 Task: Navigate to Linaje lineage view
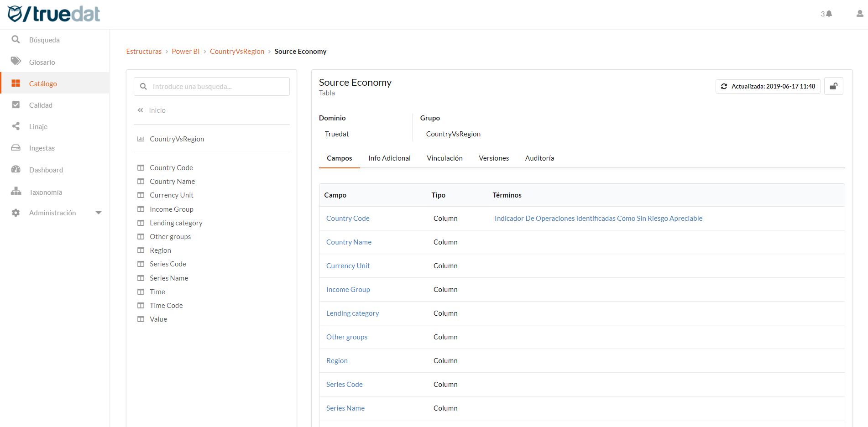click(x=38, y=126)
